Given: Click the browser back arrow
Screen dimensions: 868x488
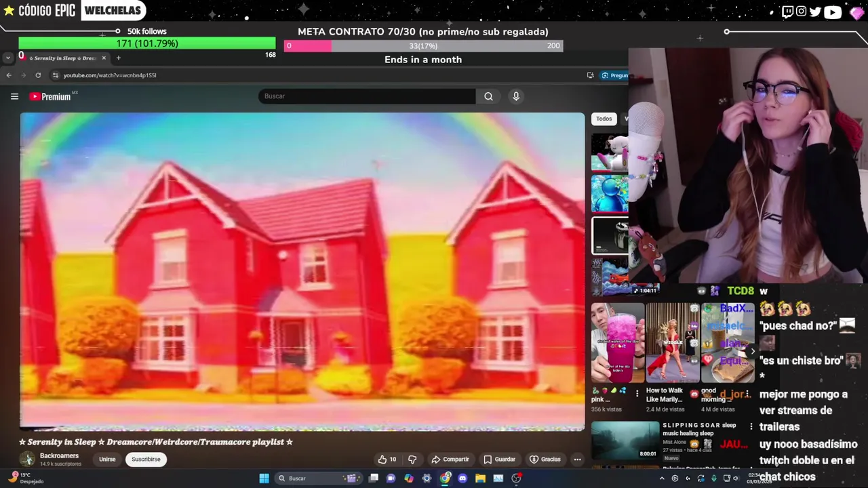Looking at the screenshot, I should [9, 75].
